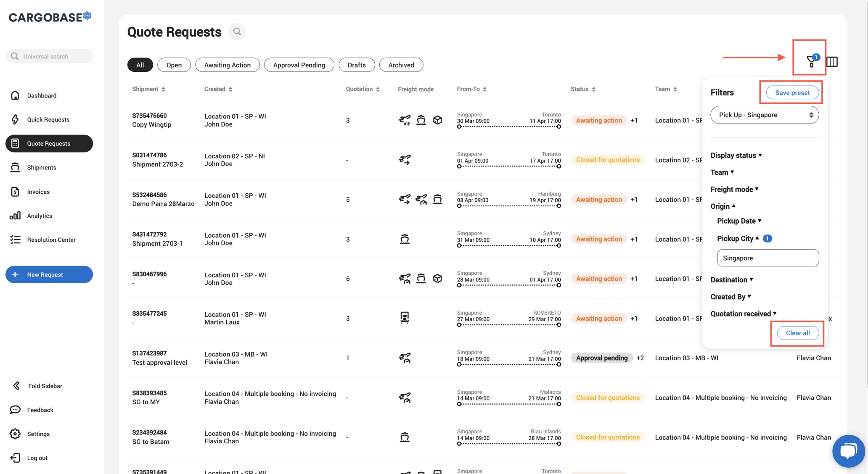Screen dimensions: 868x474
Task: Select the Quick Requests icon
Action: tap(15, 119)
